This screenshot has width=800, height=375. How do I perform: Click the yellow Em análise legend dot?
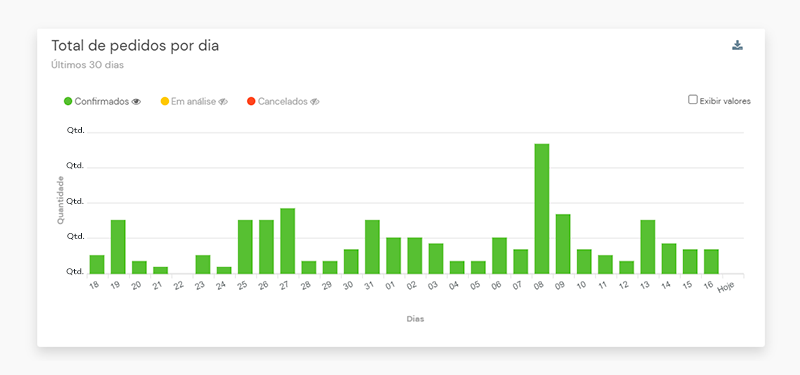click(164, 102)
